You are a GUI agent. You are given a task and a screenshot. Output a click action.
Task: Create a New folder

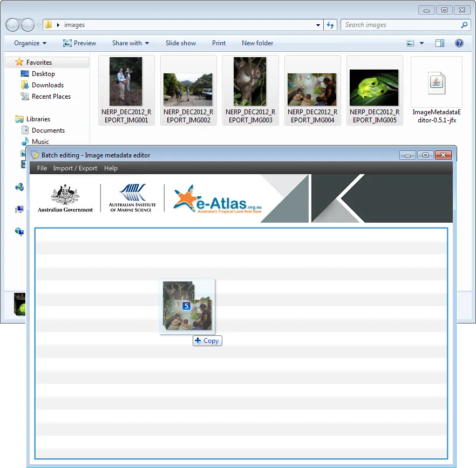(x=257, y=43)
